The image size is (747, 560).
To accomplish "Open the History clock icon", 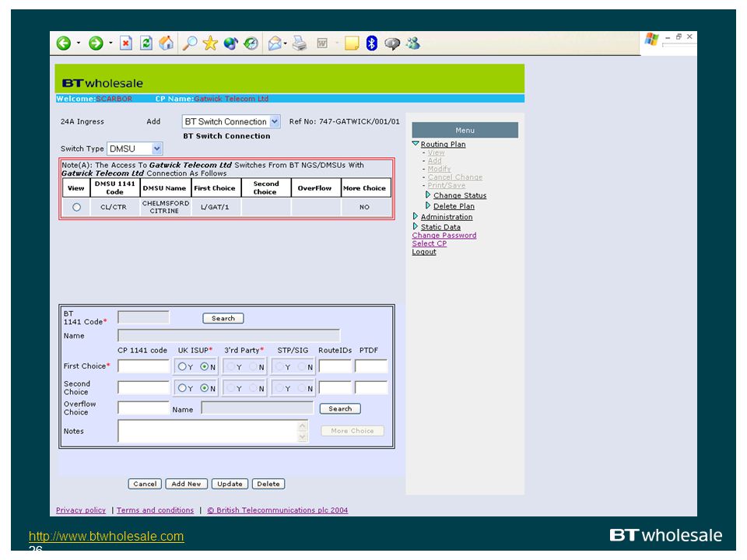I will point(251,44).
